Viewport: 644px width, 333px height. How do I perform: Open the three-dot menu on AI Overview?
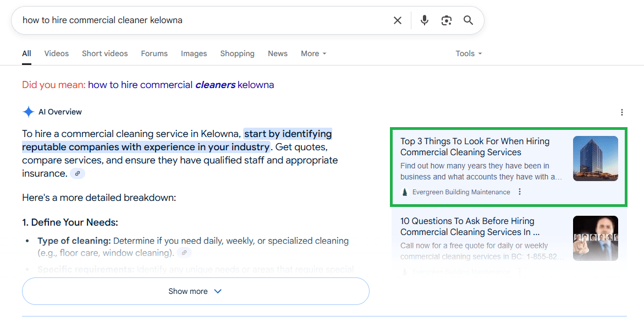coord(622,112)
